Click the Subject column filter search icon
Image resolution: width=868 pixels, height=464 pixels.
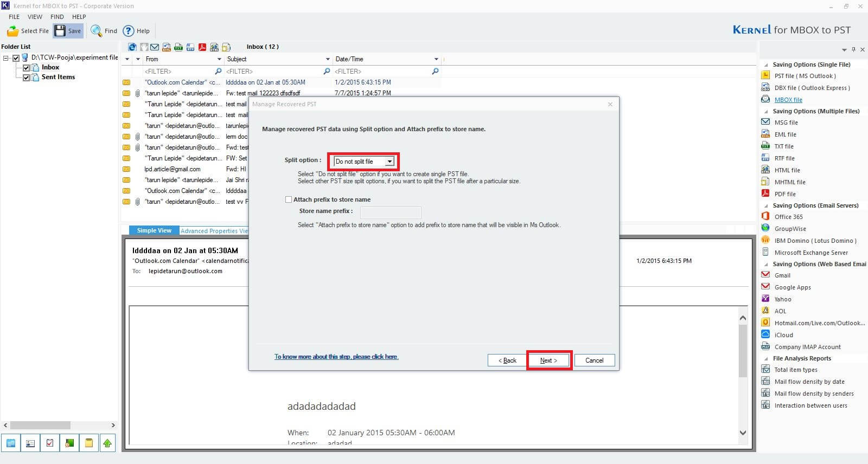(327, 71)
